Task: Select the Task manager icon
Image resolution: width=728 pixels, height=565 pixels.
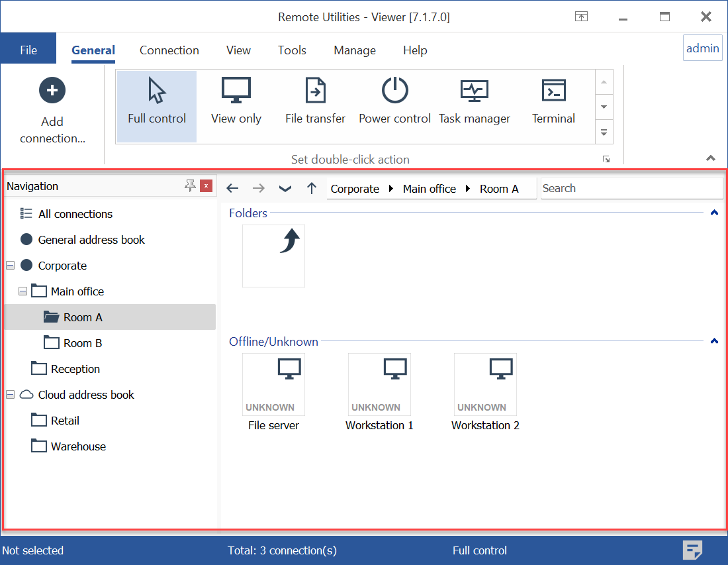Action: [474, 91]
